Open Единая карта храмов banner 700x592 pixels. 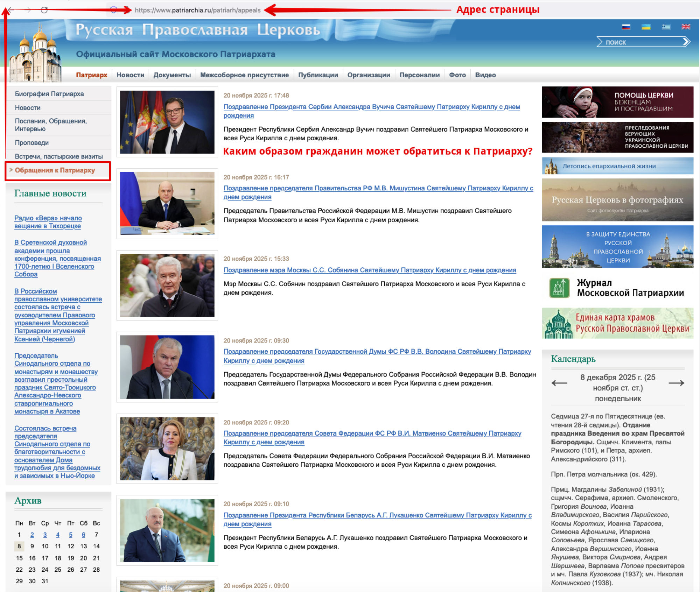[617, 323]
